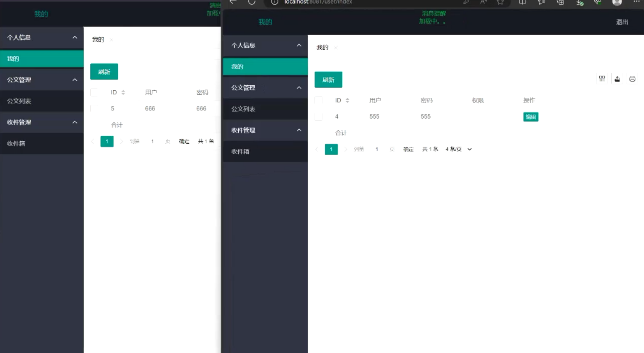Click the export table icon in right window

click(617, 79)
